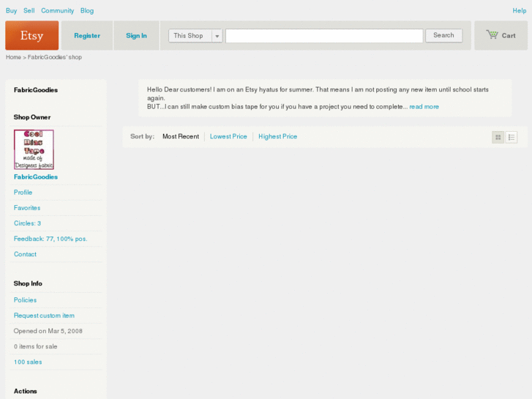Click the Etsy logo
Screen dimensions: 532x399
[32, 35]
